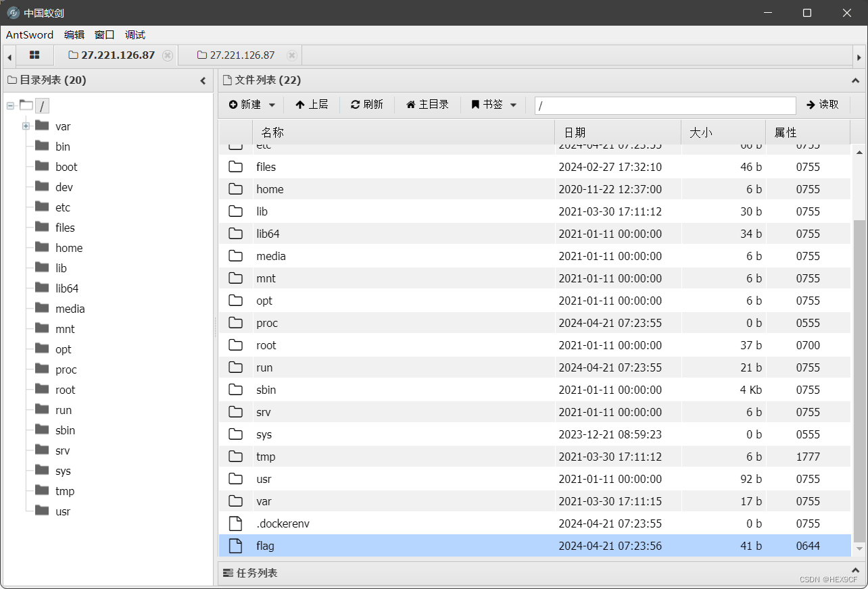The height and width of the screenshot is (589, 868).
Task: Click the grid view icon left of tabs
Action: pos(34,55)
